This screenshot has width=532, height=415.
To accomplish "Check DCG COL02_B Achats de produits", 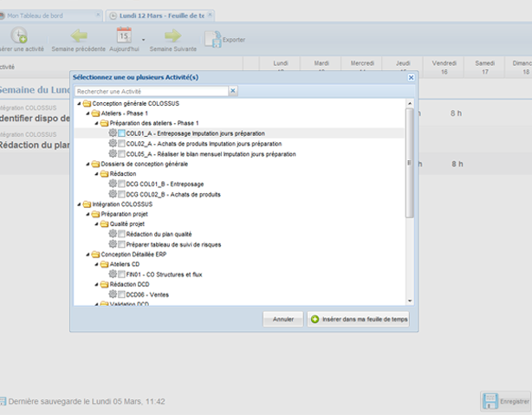I will [121, 194].
